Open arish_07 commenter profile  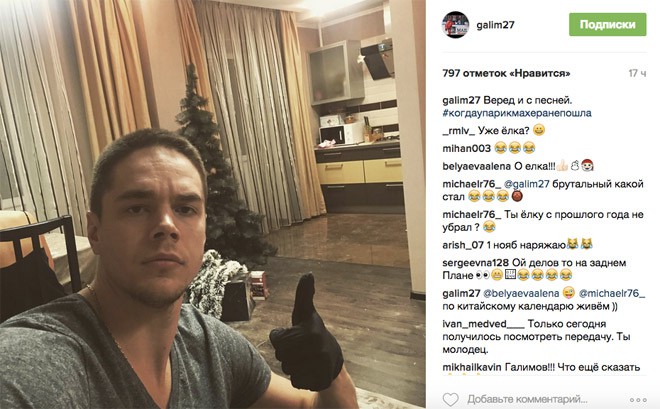pyautogui.click(x=463, y=245)
